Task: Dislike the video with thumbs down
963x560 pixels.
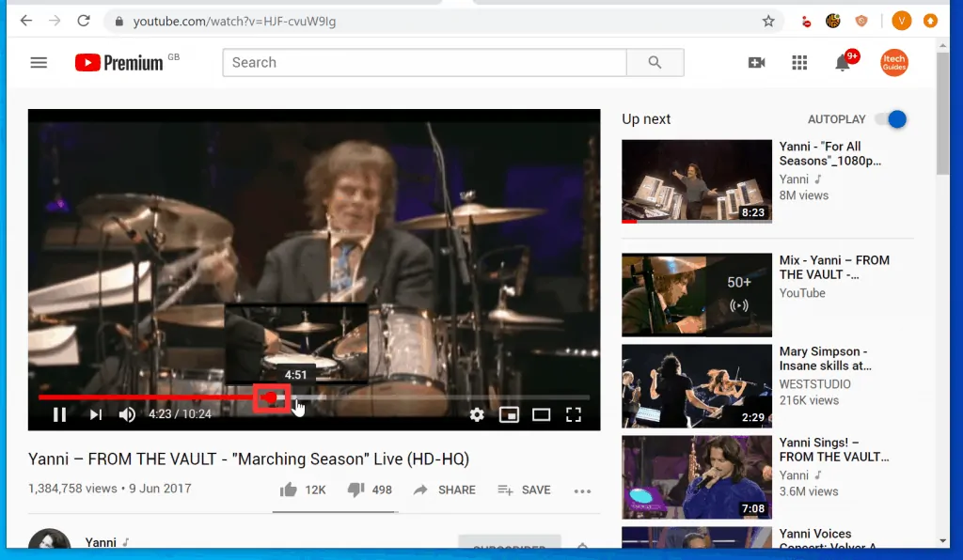Action: tap(355, 490)
